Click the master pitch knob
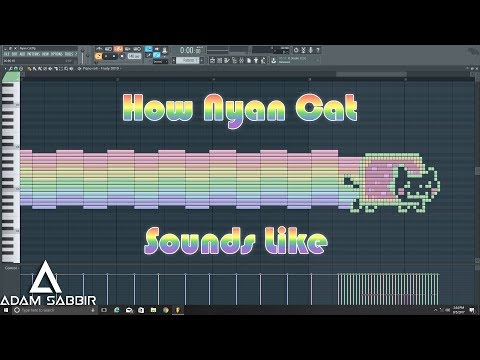 click(88, 55)
